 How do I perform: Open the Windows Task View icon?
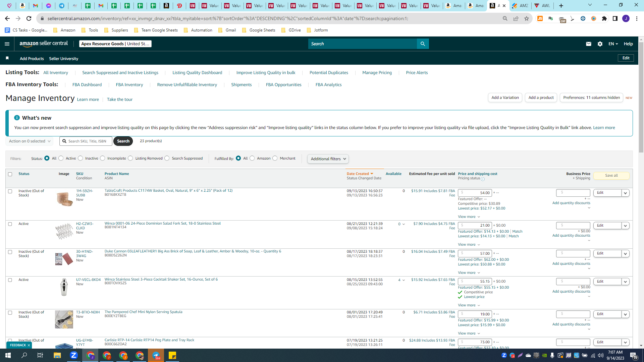coord(40,355)
